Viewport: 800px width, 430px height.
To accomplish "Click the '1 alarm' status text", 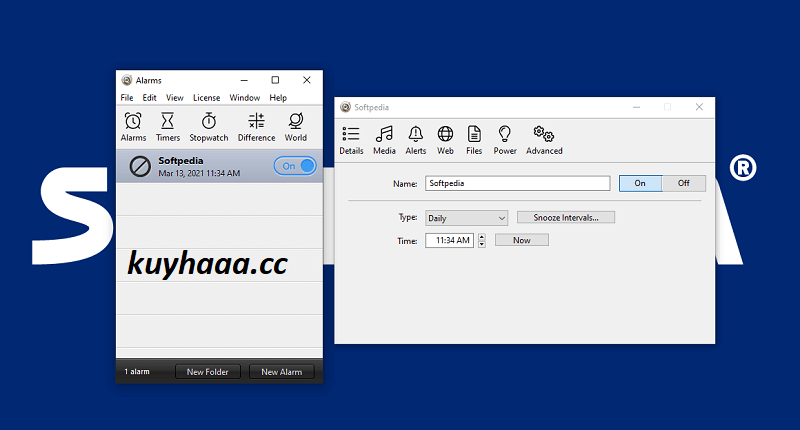I will tap(137, 371).
